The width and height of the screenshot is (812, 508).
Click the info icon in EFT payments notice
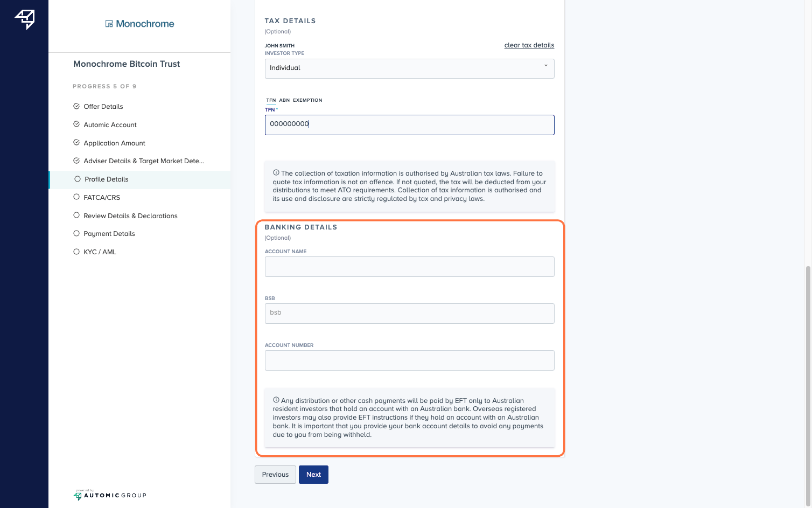pyautogui.click(x=276, y=400)
